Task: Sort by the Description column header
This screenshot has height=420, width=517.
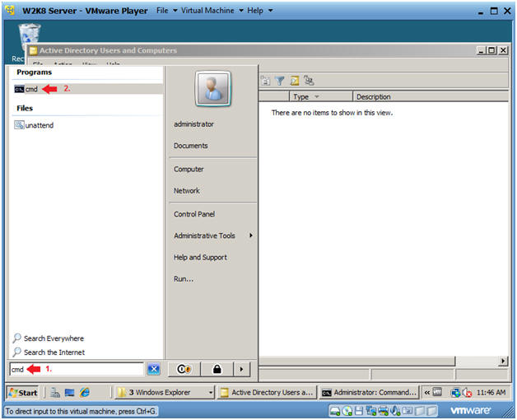Action: [431, 96]
